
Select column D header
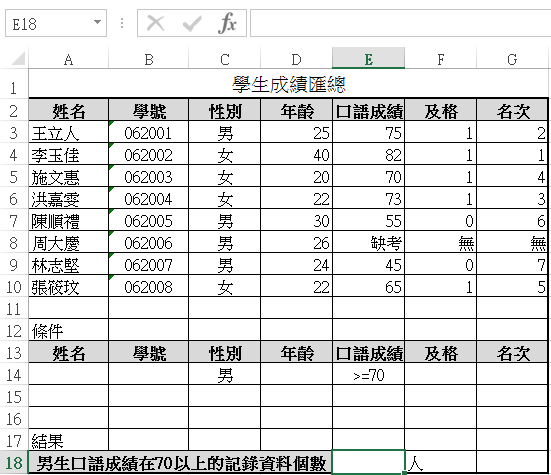(297, 58)
